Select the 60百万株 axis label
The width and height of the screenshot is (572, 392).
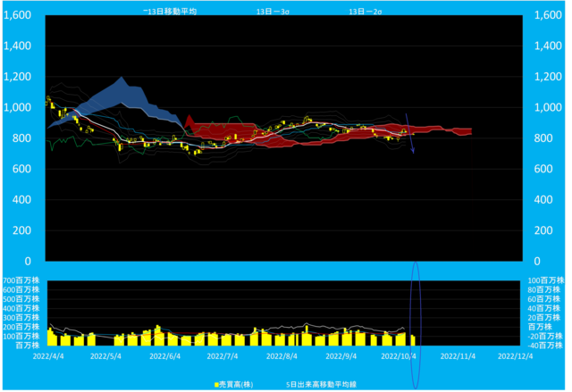click(543, 299)
